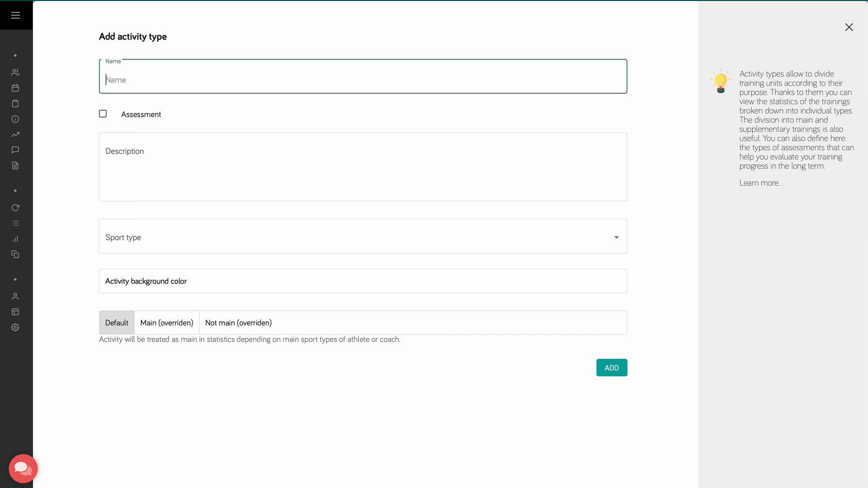Open the Learn more link
This screenshot has width=868, height=488.
point(761,183)
